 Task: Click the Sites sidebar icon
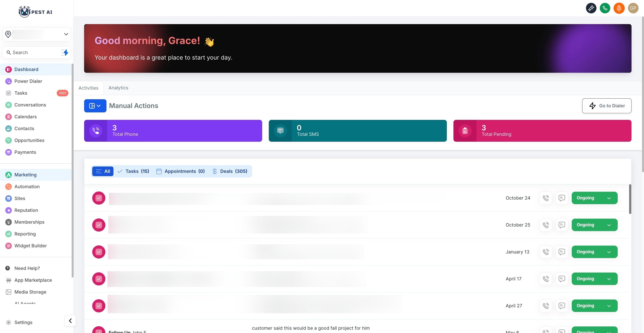tap(9, 198)
